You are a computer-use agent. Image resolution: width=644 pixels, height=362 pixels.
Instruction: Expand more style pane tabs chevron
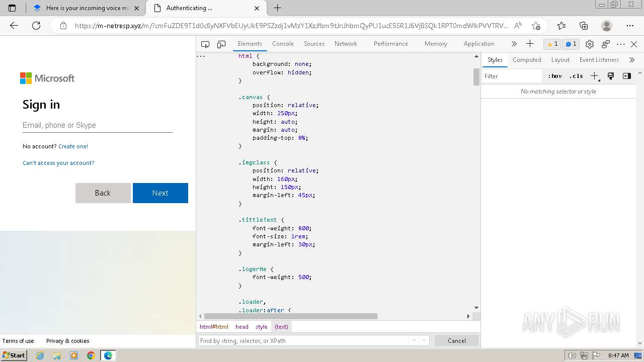[x=632, y=60]
